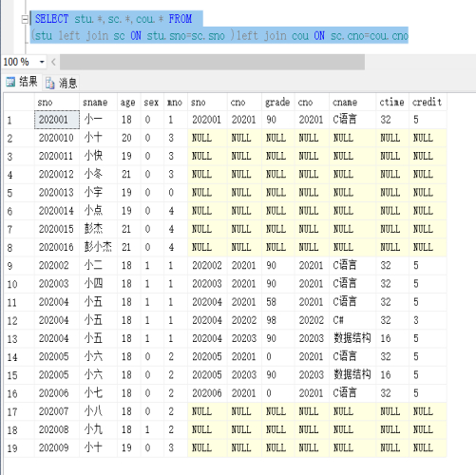
Task: Select row header number 19
Action: click(19, 448)
